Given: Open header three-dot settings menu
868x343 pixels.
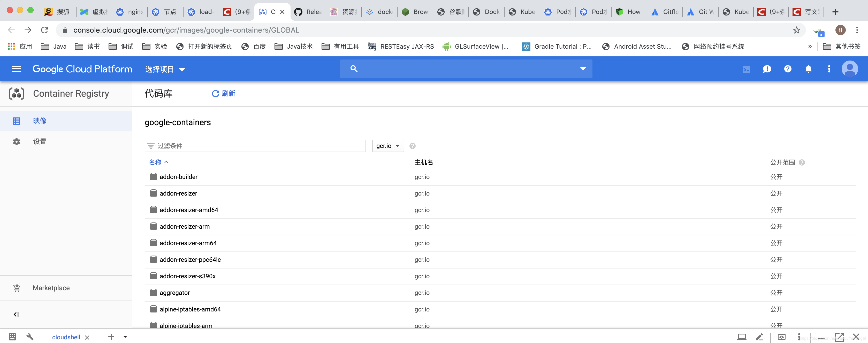Looking at the screenshot, I should point(829,69).
